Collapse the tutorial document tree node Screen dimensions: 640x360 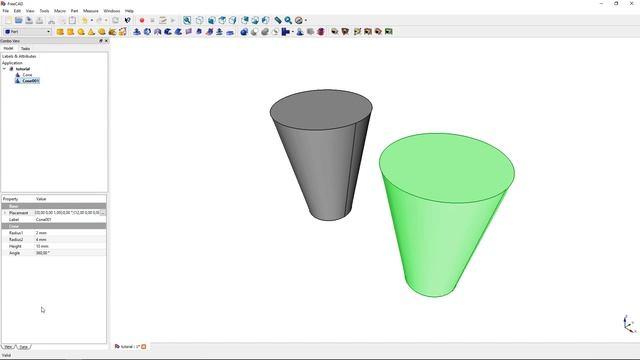(x=4, y=69)
